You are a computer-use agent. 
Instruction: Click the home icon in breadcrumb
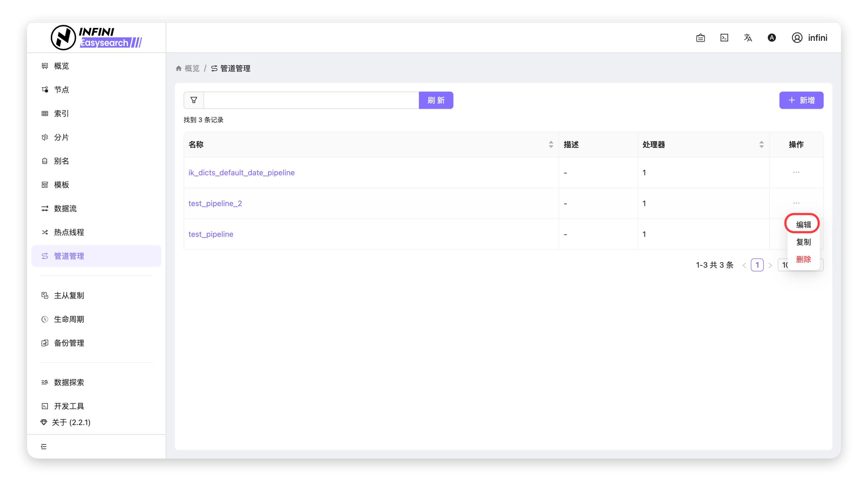(x=179, y=68)
